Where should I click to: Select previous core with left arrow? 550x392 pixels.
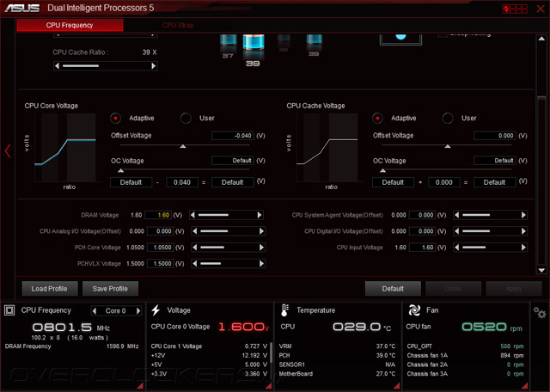(95, 310)
